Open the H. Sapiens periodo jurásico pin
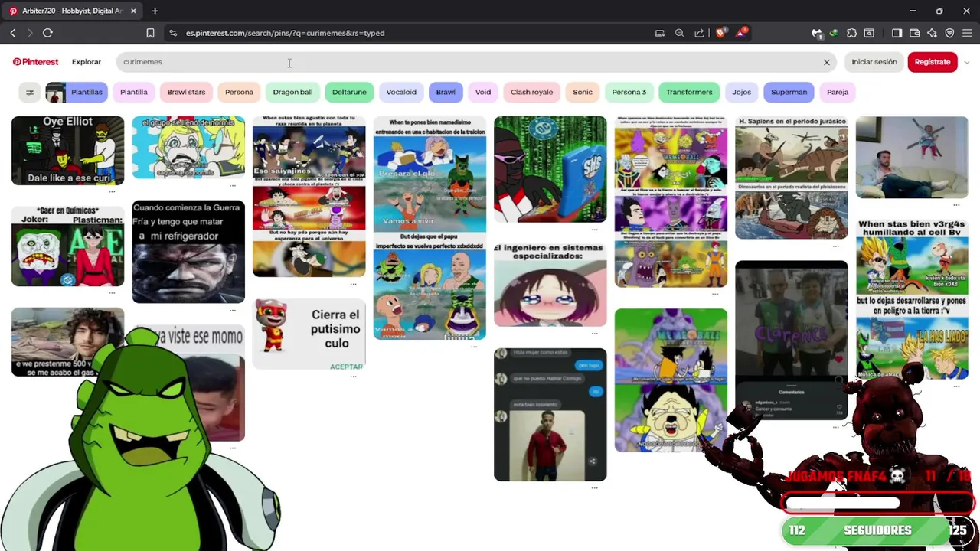Screen dimensions: 980x551 792,178
